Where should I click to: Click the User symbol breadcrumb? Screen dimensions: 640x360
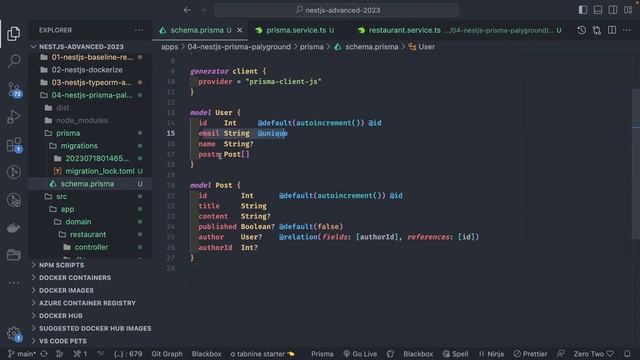(422, 47)
